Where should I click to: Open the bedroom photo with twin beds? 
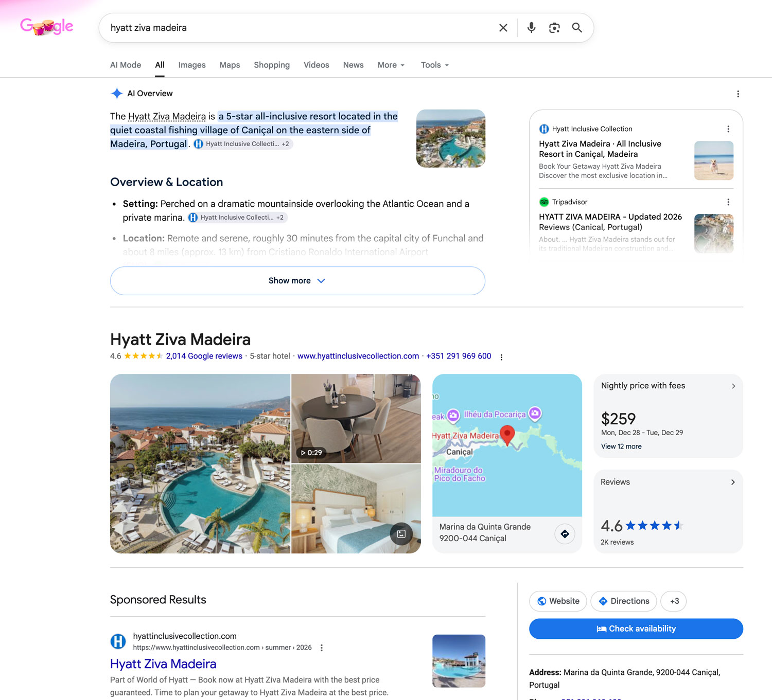(356, 509)
